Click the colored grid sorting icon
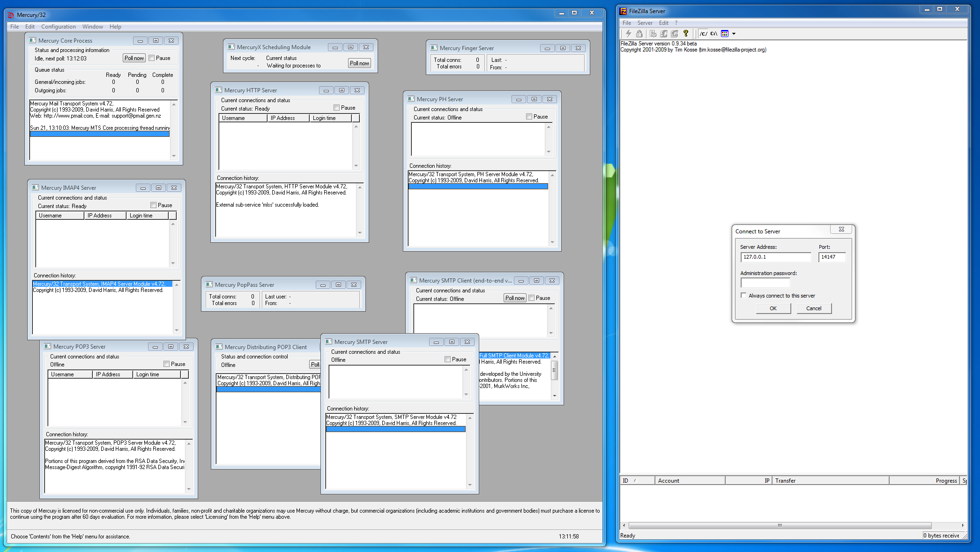The width and height of the screenshot is (980, 552). coord(725,34)
